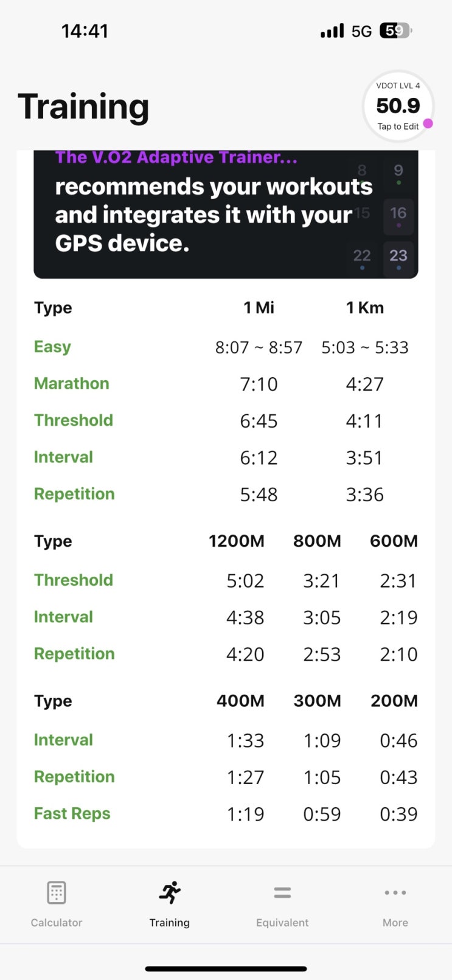Screen dimensions: 452x980
Task: Tap the battery indicator in status bar
Action: pos(395,30)
